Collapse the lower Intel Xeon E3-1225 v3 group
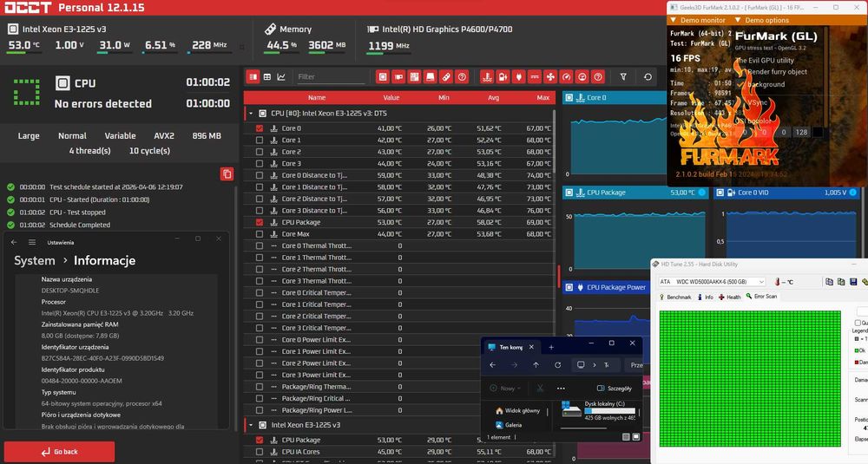868x464 pixels. click(250, 425)
